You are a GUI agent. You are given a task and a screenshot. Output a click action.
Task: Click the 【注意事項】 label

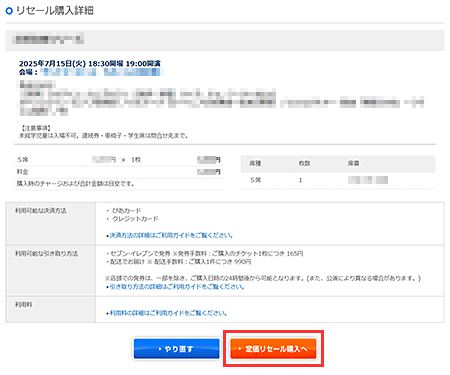coord(35,128)
